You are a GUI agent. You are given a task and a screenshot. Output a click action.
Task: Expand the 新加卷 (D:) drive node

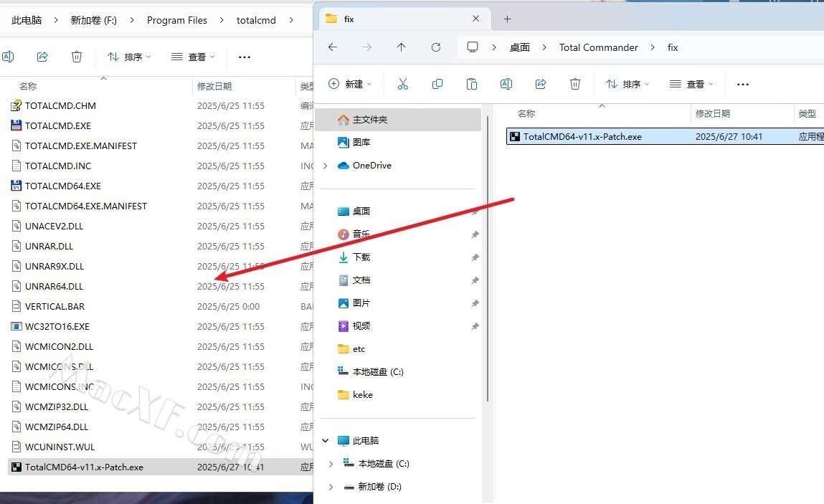(x=331, y=487)
